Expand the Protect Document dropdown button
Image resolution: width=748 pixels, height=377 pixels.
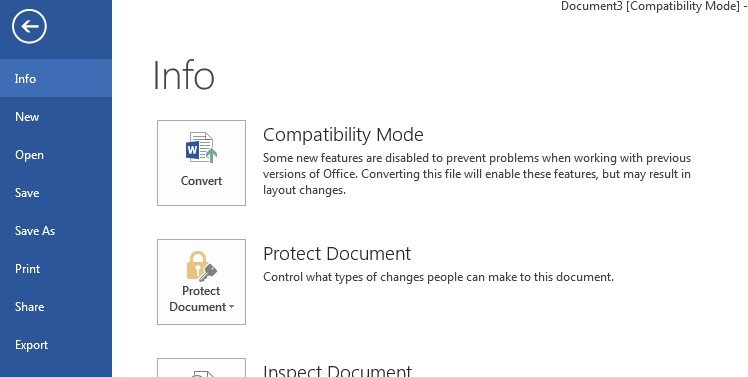(201, 282)
